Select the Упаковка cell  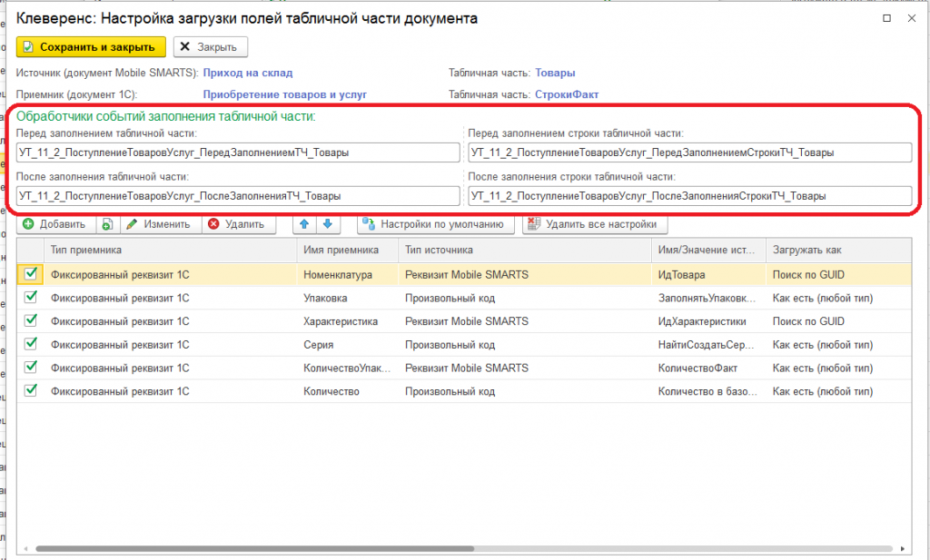point(348,298)
